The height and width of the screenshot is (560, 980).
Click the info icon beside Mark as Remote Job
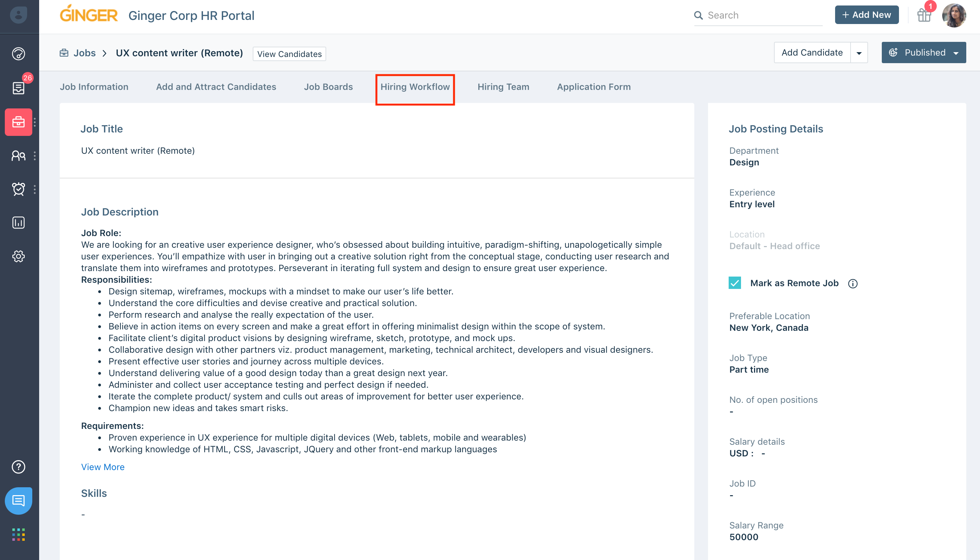[x=853, y=283]
